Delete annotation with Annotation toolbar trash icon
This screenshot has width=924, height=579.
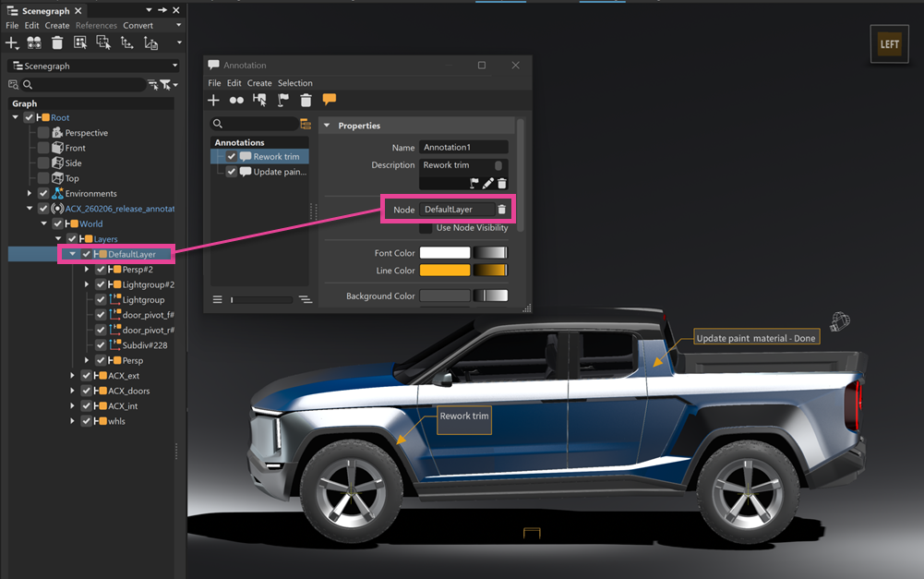(x=306, y=101)
